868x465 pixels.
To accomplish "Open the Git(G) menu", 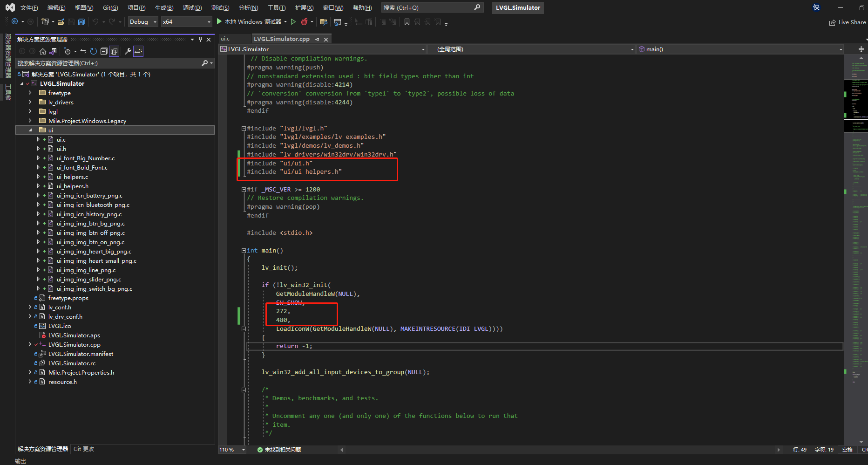I will click(110, 7).
